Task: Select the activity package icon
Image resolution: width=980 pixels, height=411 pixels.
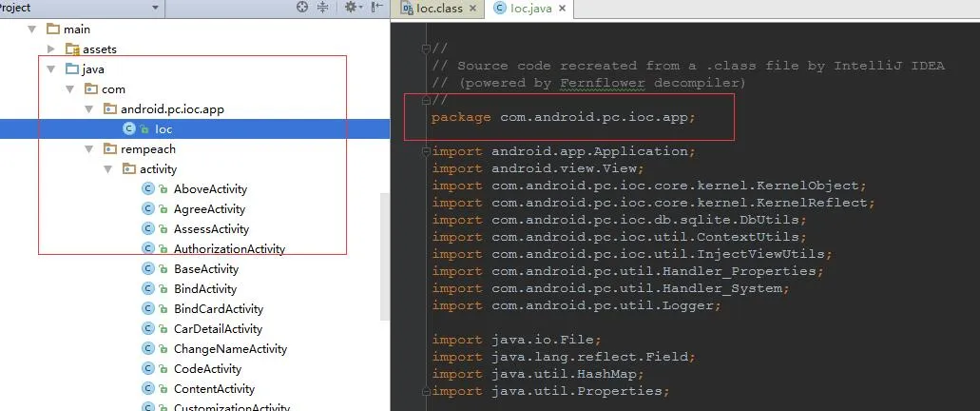Action: click(x=128, y=169)
